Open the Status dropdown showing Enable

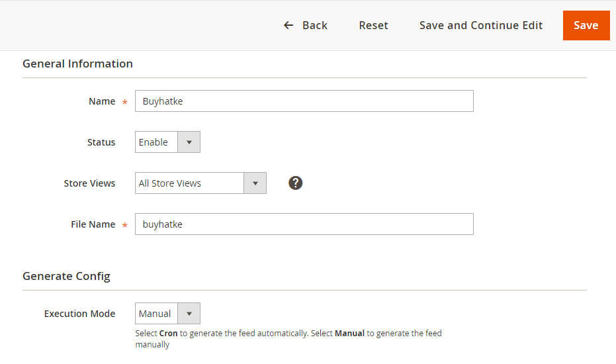167,142
